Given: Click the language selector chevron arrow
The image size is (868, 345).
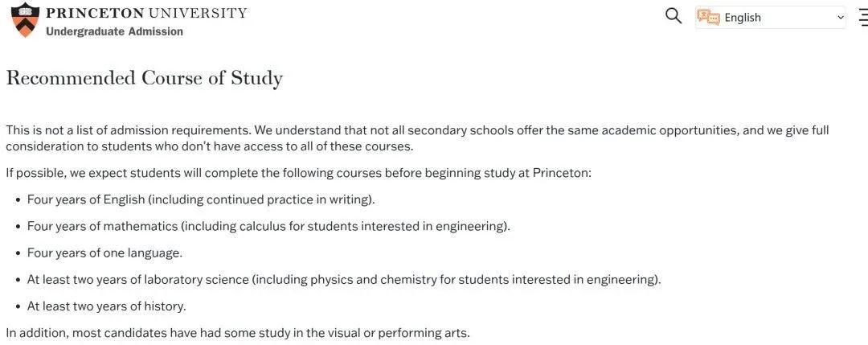Looking at the screenshot, I should pyautogui.click(x=841, y=18).
